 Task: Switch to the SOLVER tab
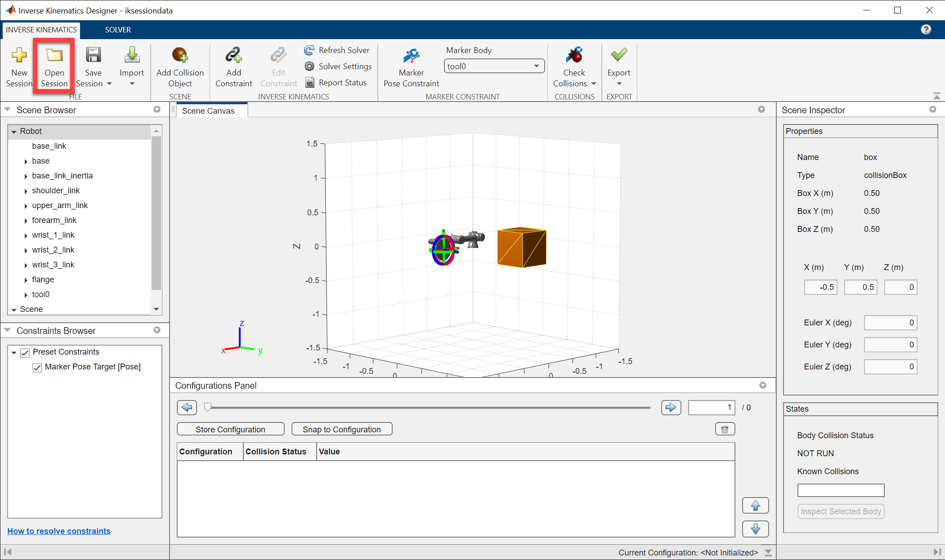pyautogui.click(x=118, y=30)
